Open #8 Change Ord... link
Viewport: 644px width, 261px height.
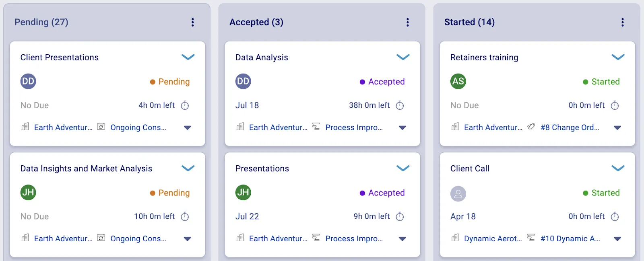[x=570, y=127]
